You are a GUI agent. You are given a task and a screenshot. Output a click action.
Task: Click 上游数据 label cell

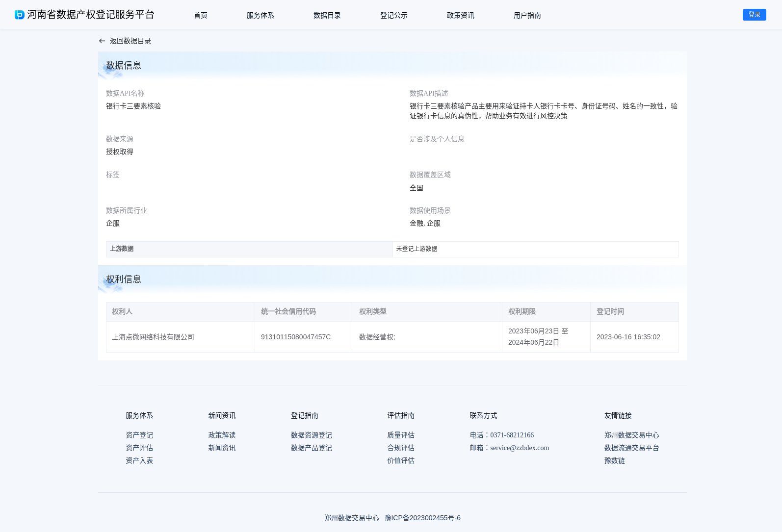(x=249, y=249)
